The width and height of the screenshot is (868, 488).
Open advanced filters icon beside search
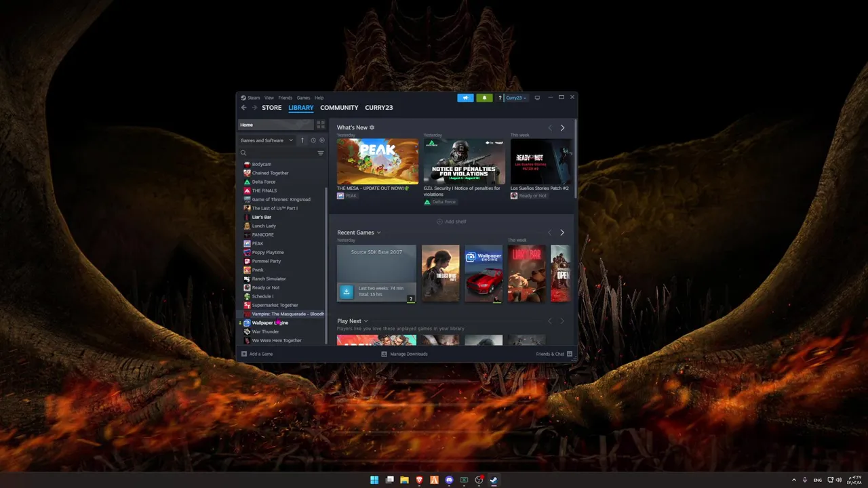[321, 153]
